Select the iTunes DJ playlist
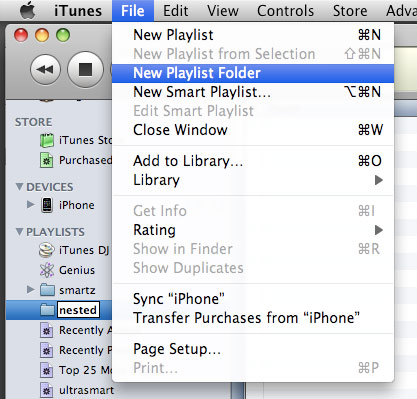This screenshot has width=417, height=399. point(59,250)
